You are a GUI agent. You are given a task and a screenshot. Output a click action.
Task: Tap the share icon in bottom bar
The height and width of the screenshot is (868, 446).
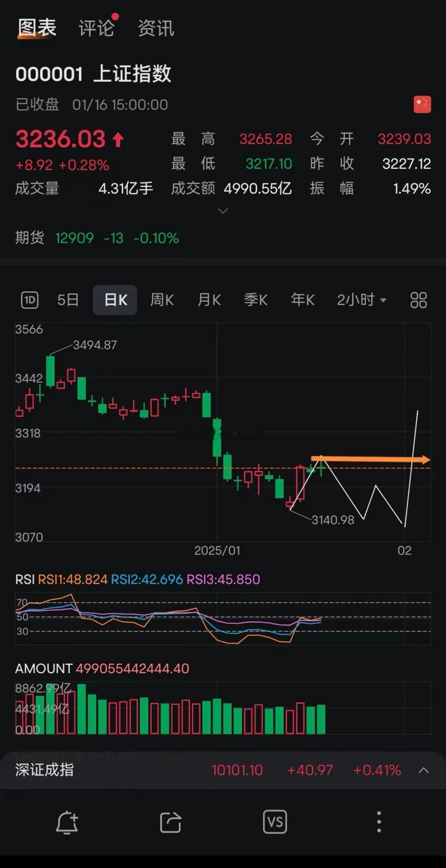(171, 822)
